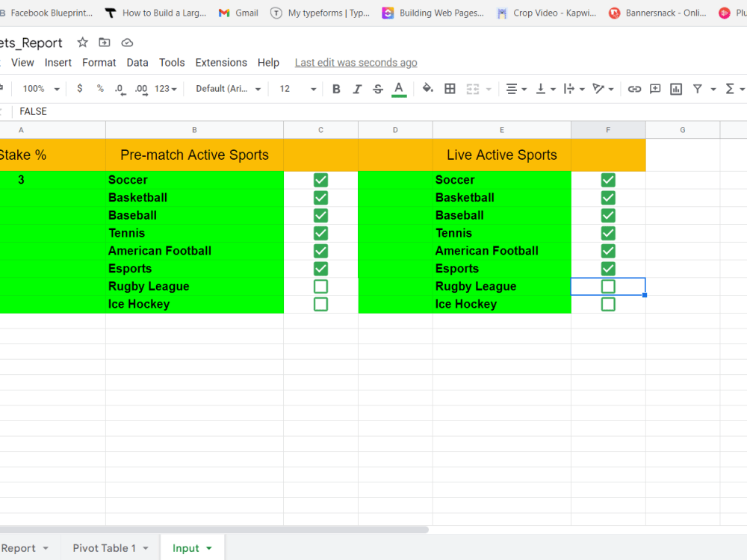Expand filter views dropdown arrow
747x560 pixels.
click(713, 89)
